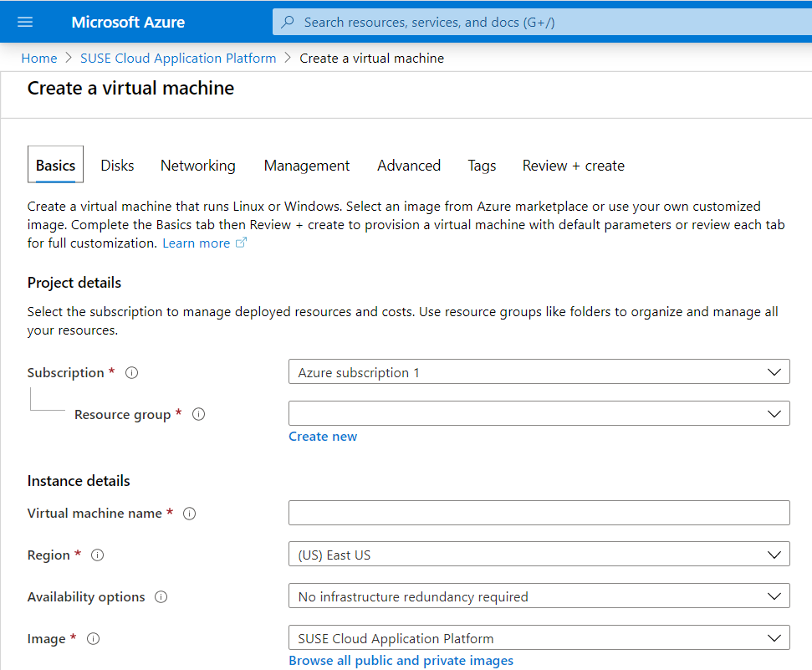Click the Virtual machine name info icon
The width and height of the screenshot is (812, 670).
[x=189, y=513]
